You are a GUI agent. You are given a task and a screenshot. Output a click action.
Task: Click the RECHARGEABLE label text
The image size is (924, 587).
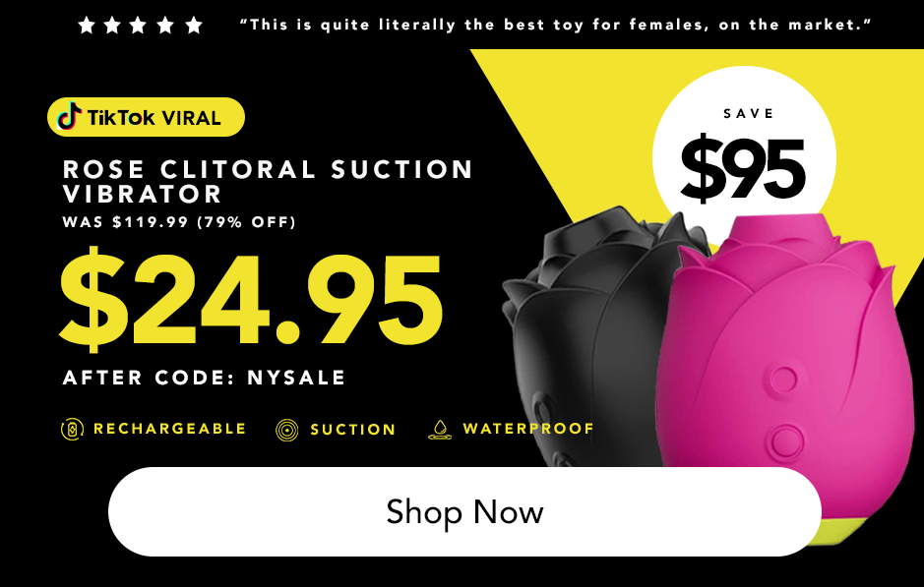click(169, 429)
